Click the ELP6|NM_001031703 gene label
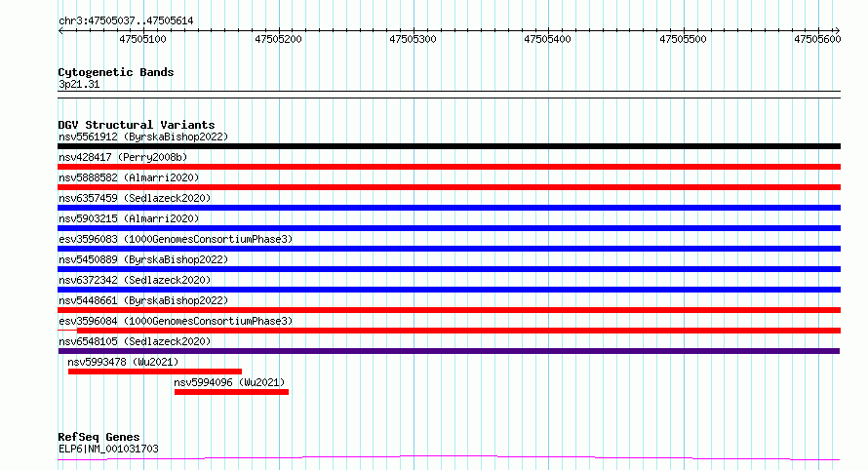 [108, 449]
